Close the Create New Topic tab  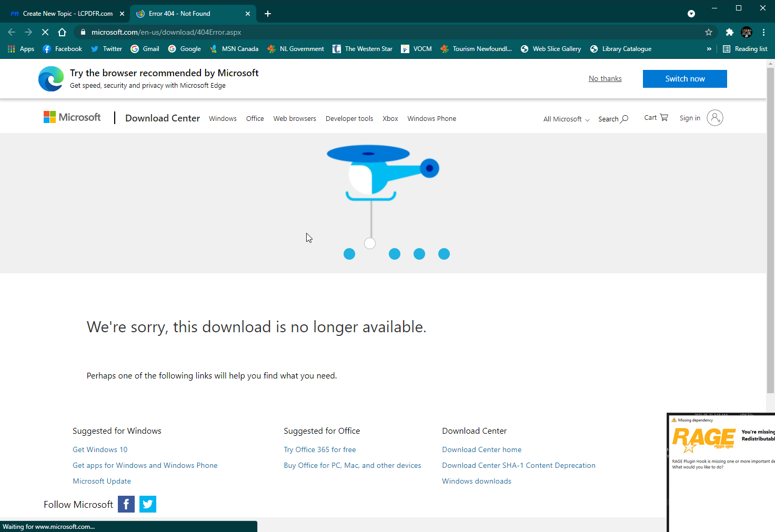tap(122, 14)
